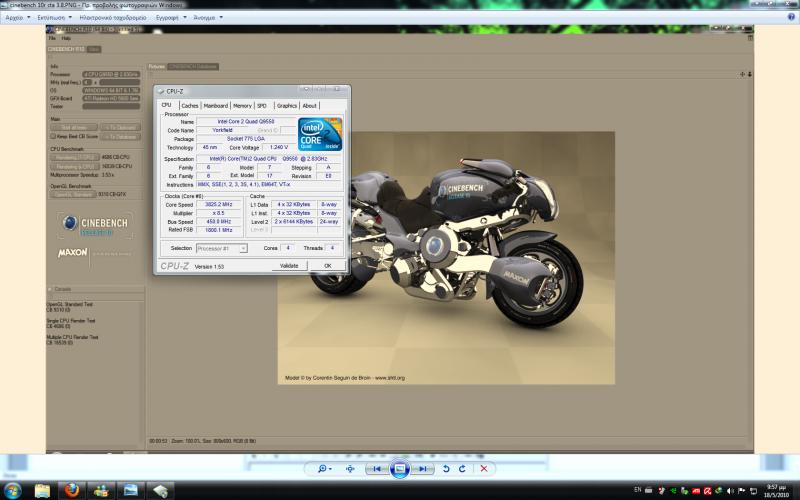Open the Photo Viewer help icon
The width and height of the screenshot is (800, 500).
[791, 17]
